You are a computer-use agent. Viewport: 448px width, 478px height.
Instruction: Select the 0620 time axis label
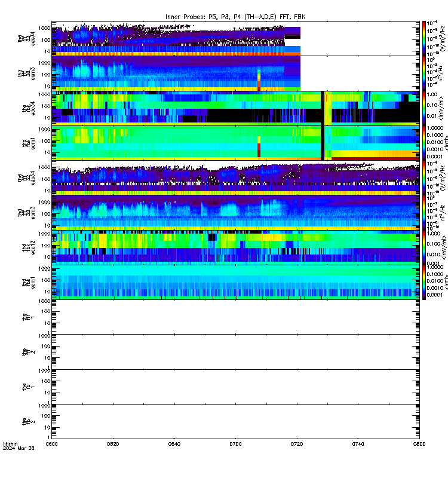(113, 444)
